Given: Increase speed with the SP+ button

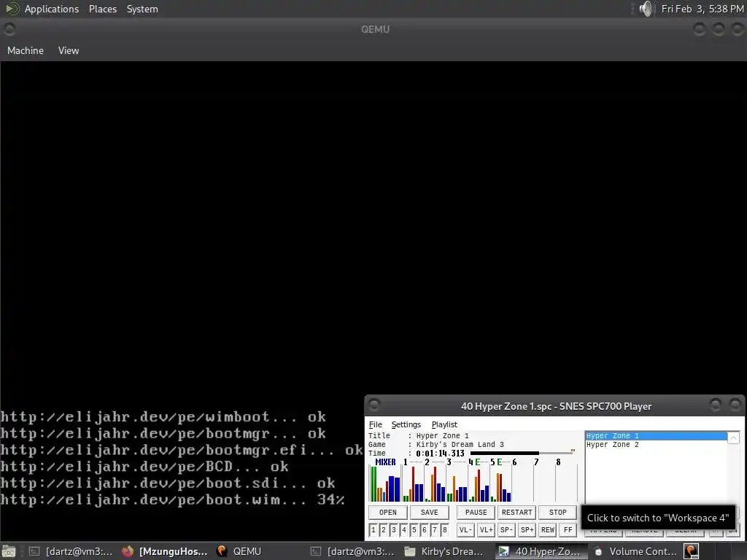Looking at the screenshot, I should click(x=527, y=529).
